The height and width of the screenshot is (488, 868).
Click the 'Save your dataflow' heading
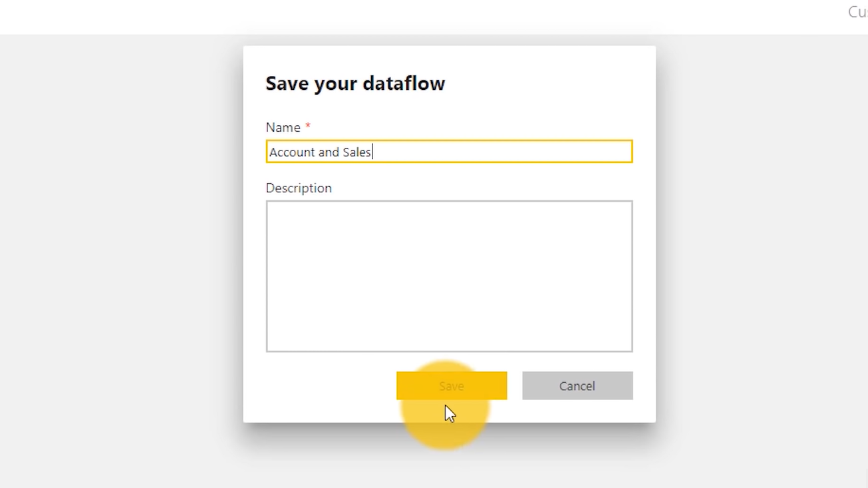[355, 83]
